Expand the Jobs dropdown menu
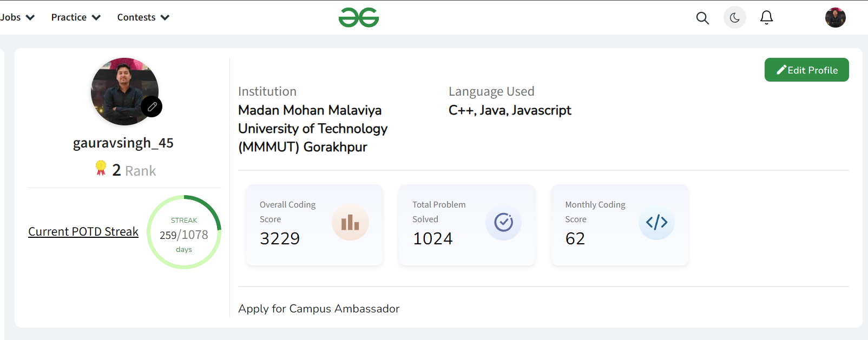 click(17, 17)
